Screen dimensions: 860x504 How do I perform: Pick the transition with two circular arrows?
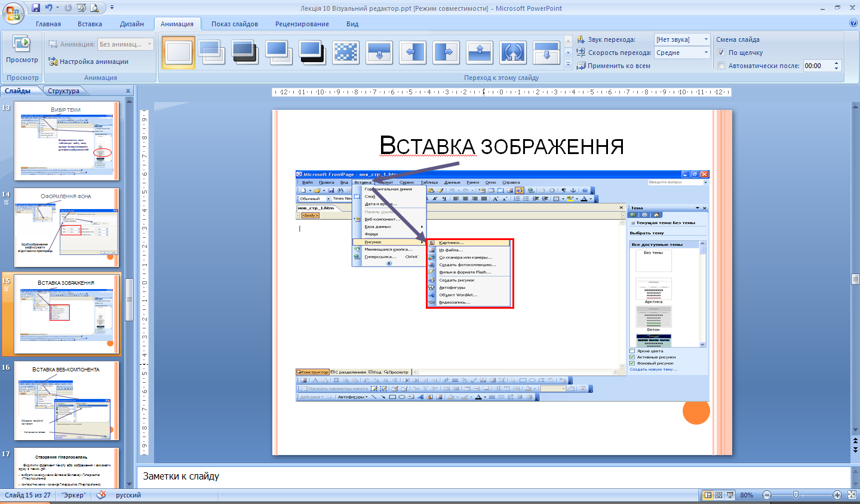point(513,53)
